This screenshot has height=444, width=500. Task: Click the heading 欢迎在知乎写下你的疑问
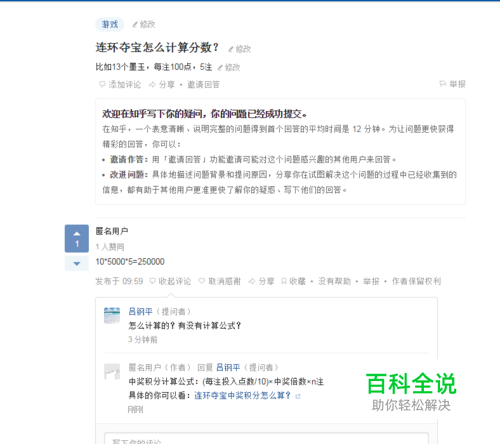click(x=204, y=114)
